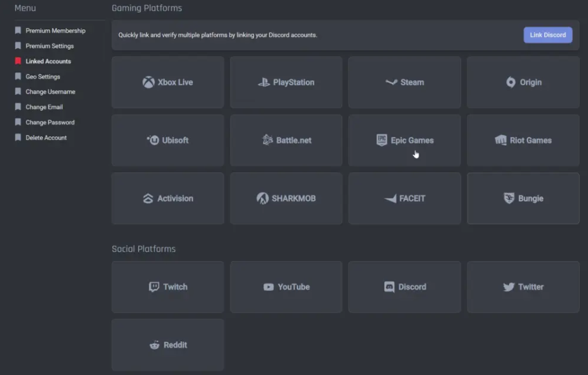Click the bookmark icon beside Premium Membership
The height and width of the screenshot is (375, 588).
coord(18,31)
